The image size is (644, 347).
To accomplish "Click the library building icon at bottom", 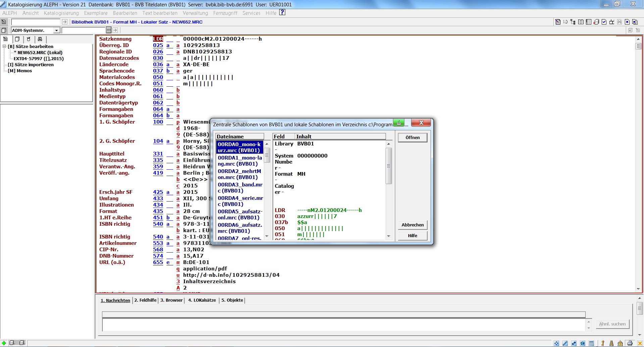I will click(620, 343).
